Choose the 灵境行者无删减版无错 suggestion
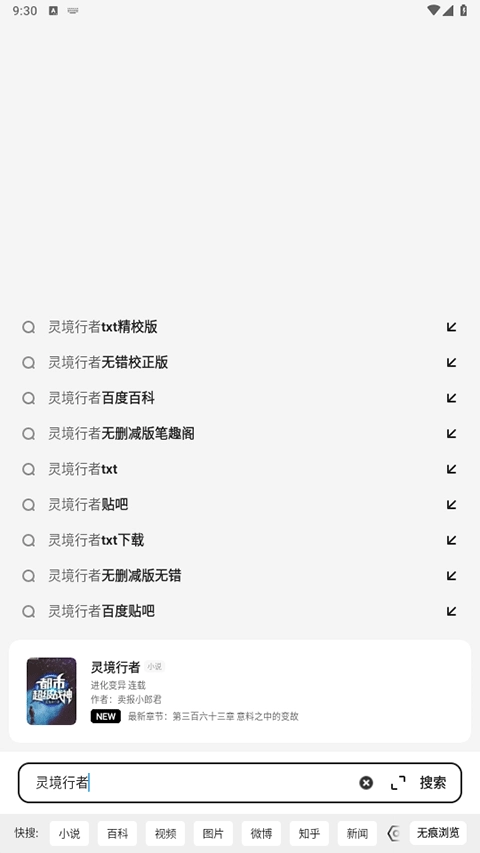Image resolution: width=480 pixels, height=853 pixels. pyautogui.click(x=239, y=576)
